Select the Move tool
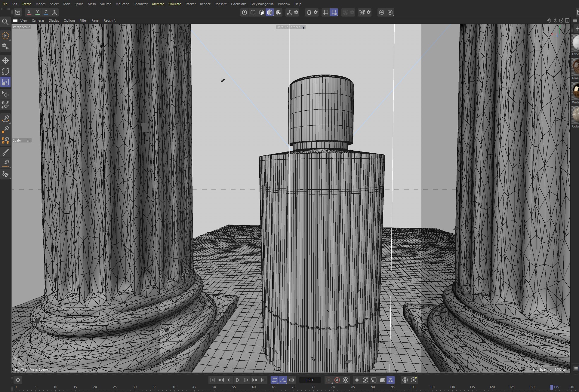 point(5,60)
